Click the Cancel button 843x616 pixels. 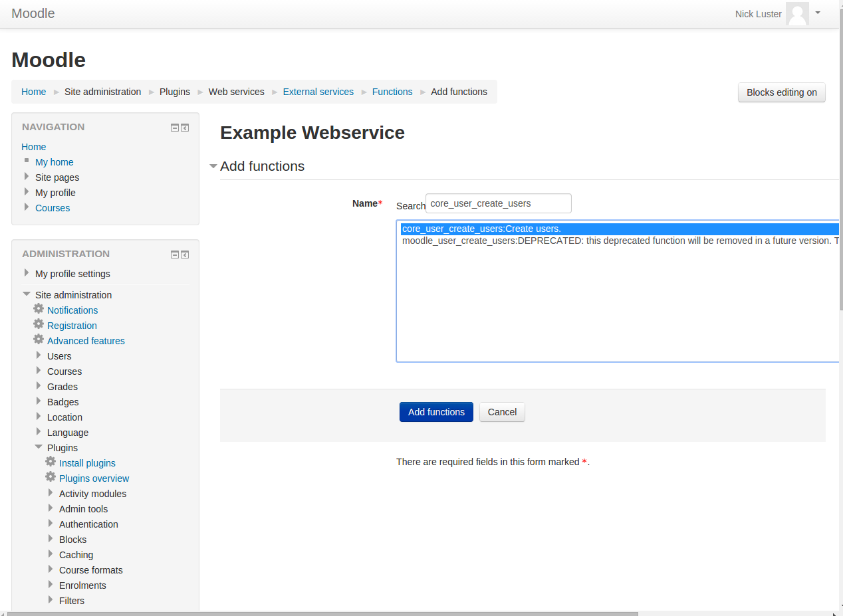[x=502, y=412]
